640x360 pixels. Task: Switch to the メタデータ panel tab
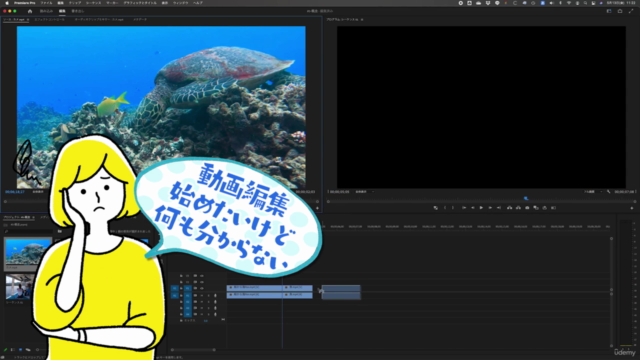140,20
